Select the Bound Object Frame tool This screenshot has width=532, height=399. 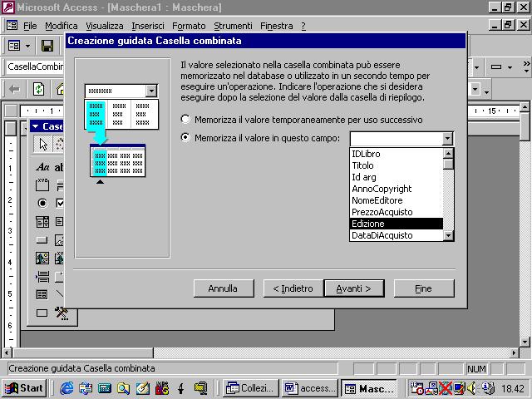coord(60,259)
